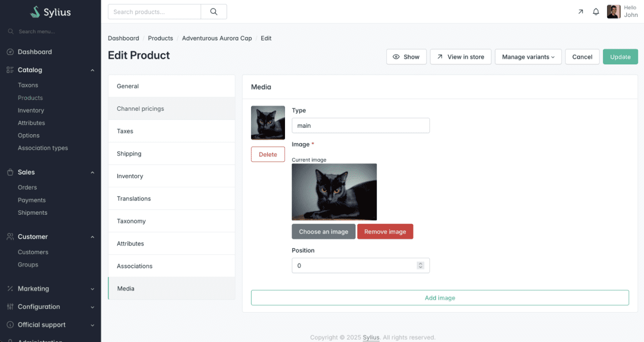
Task: Collapse the Customer menu chevron
Action: [x=92, y=237]
